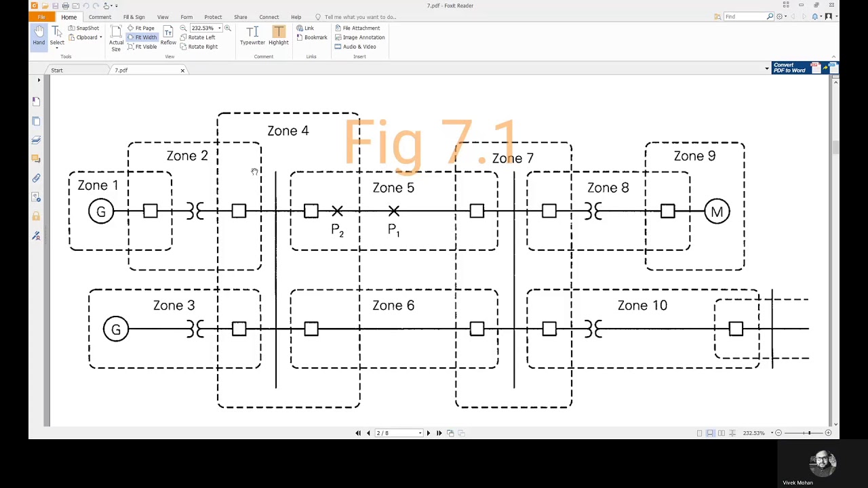868x488 pixels.
Task: Open the advanced folder search icon
Action: [717, 16]
